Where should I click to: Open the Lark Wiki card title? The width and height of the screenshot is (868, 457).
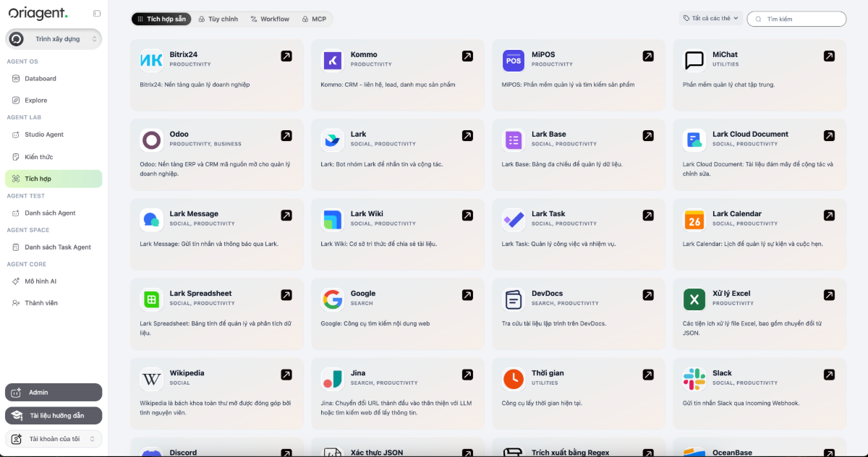click(x=367, y=214)
